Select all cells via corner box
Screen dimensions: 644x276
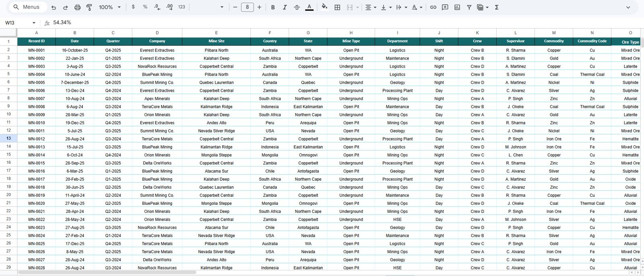(x=8, y=33)
